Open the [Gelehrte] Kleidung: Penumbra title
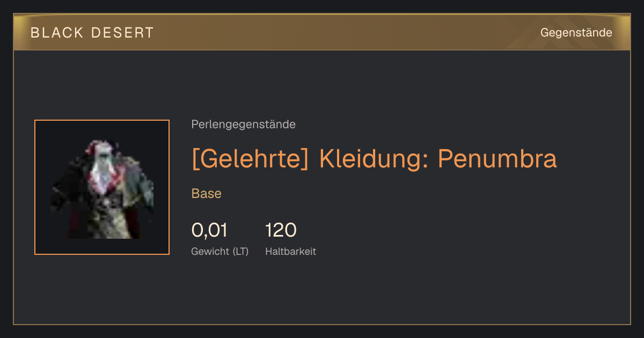The height and width of the screenshot is (338, 644). (374, 159)
